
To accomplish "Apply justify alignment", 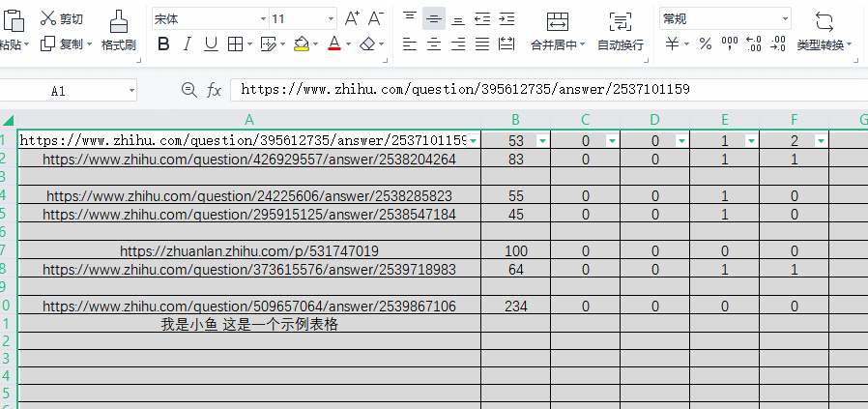I will (x=482, y=44).
